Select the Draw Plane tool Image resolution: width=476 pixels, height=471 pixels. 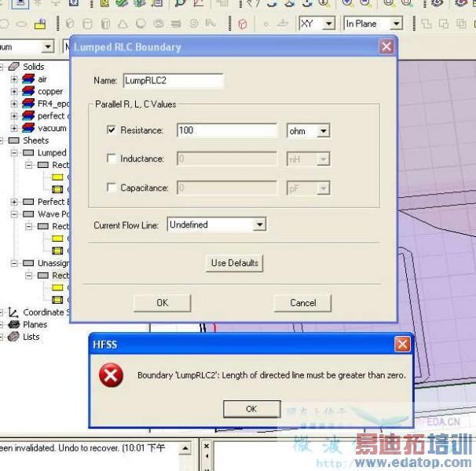(x=282, y=24)
